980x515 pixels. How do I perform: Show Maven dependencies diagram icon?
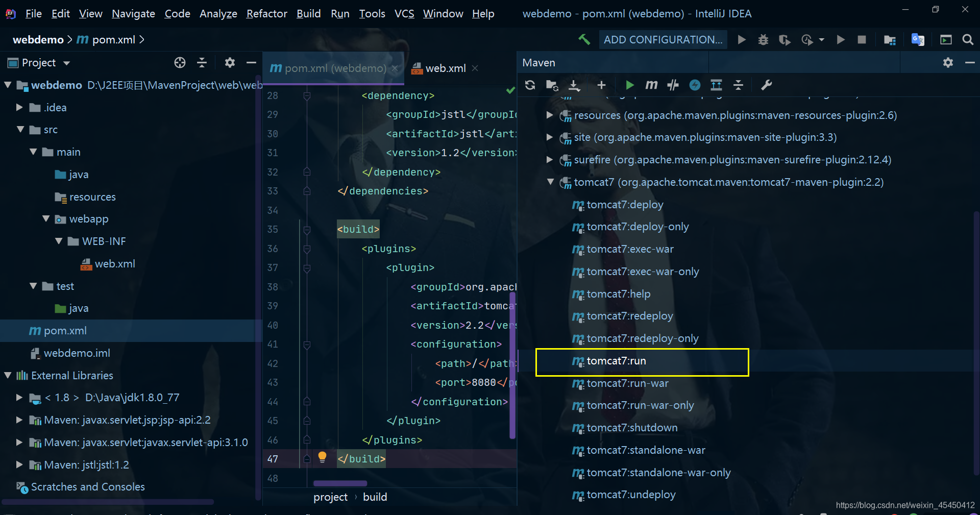tap(717, 85)
